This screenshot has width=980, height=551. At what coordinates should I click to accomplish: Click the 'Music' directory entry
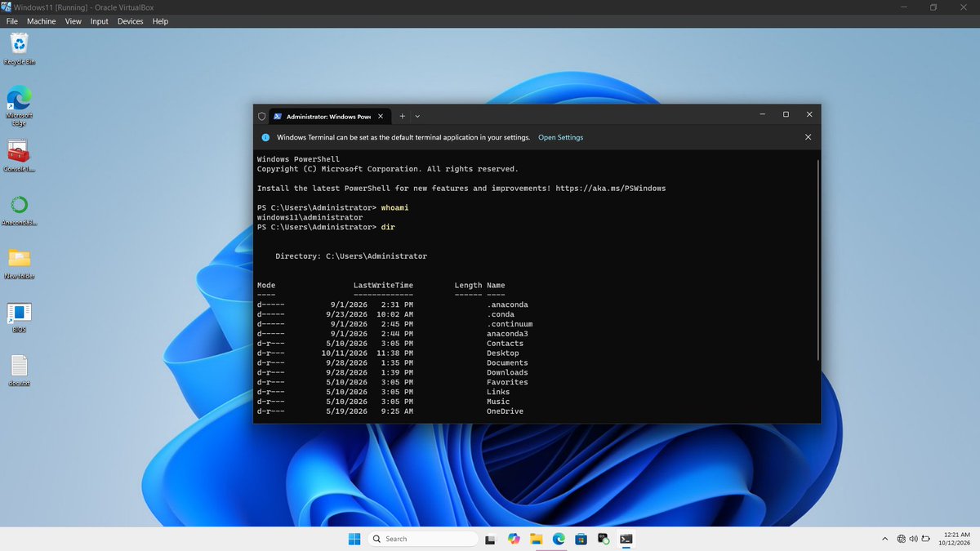click(498, 402)
